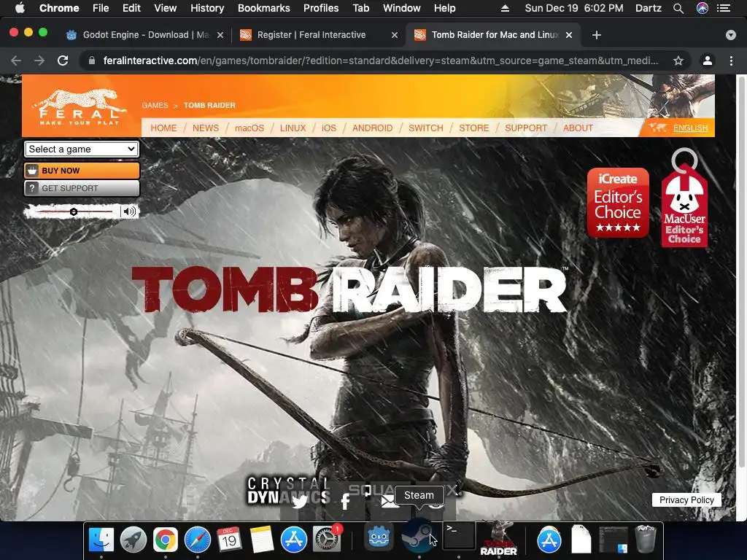Image resolution: width=747 pixels, height=560 pixels.
Task: Open ABOUT navigation link
Action: [578, 128]
